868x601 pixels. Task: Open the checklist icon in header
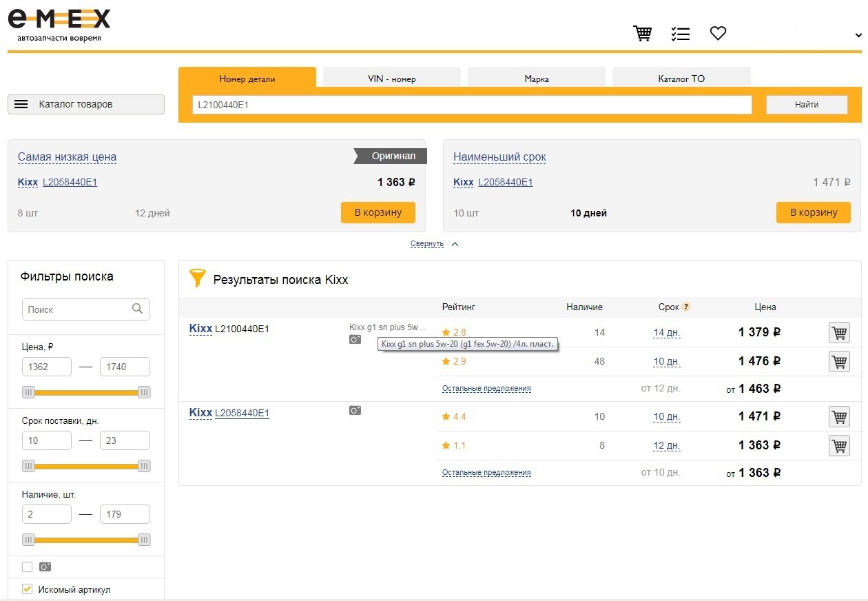(681, 33)
